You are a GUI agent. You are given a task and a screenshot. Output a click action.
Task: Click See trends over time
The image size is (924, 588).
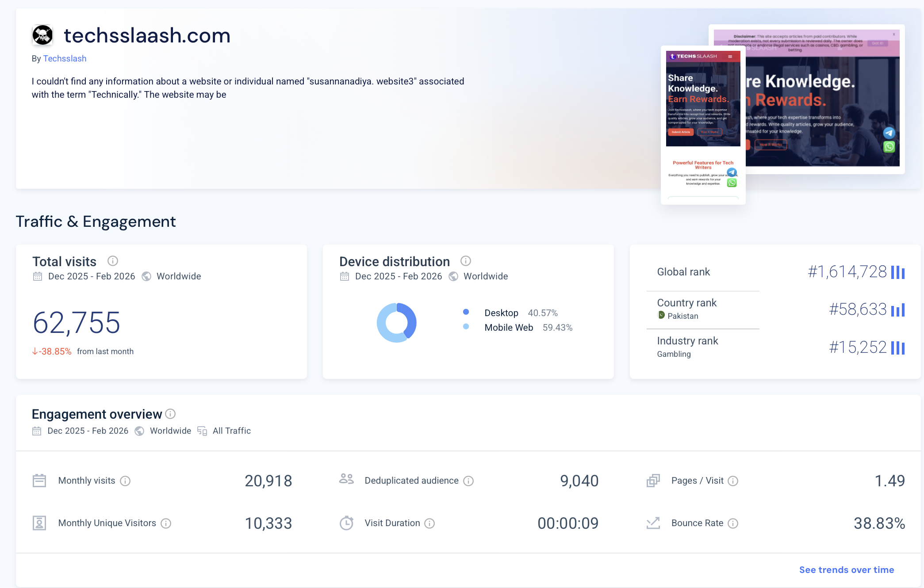click(846, 569)
